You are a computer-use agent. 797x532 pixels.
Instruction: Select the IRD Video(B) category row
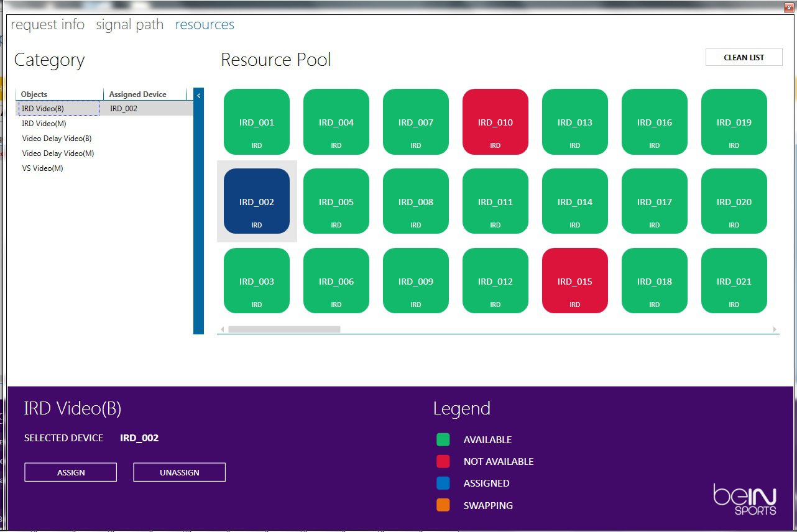(104, 108)
